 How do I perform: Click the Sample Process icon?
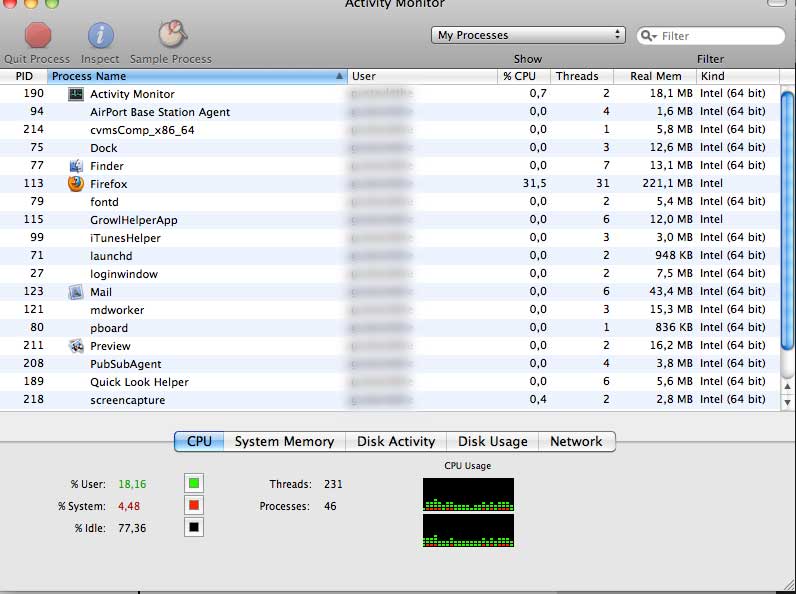click(x=173, y=34)
